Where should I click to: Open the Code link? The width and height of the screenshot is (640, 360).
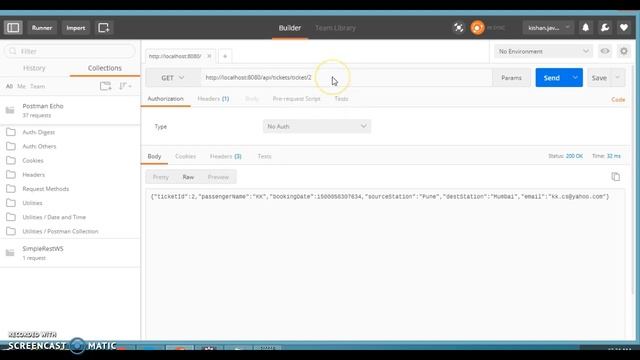(618, 100)
